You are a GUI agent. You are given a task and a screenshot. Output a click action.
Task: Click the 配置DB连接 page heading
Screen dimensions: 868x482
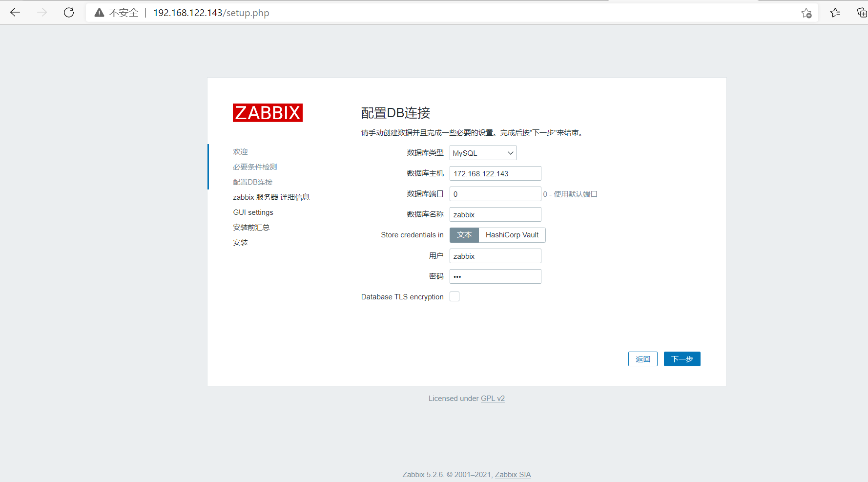(x=396, y=113)
